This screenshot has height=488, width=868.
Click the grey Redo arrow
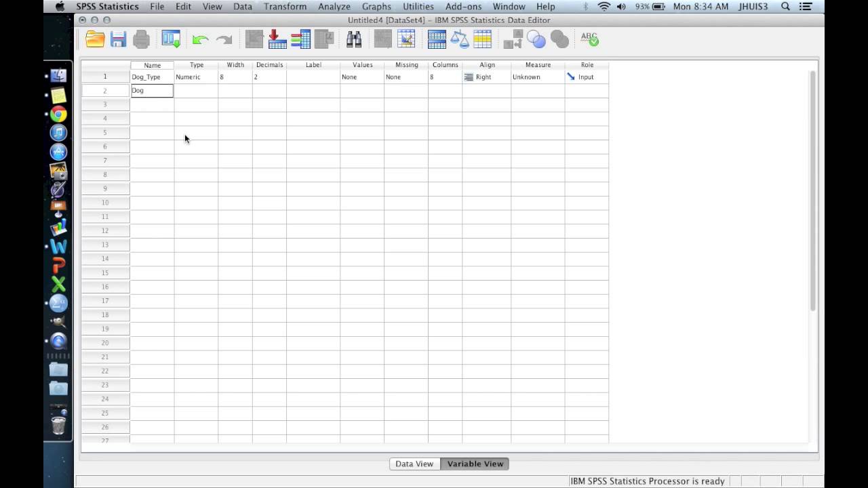point(224,40)
